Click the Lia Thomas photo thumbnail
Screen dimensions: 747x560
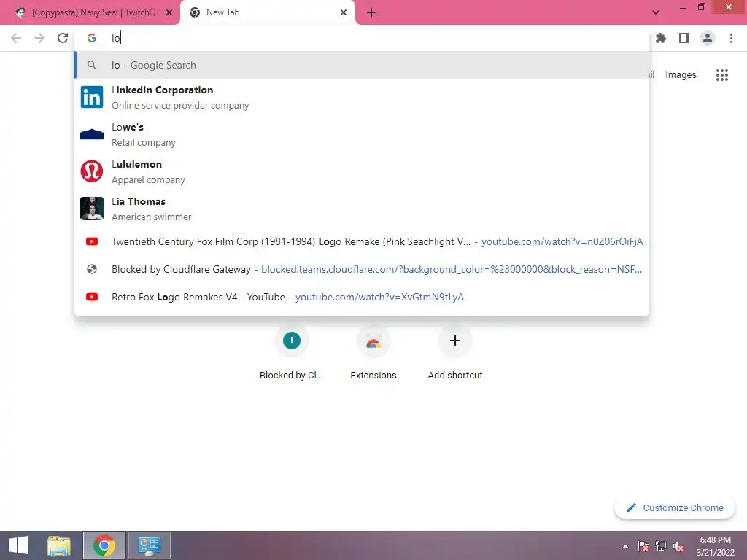[x=92, y=209]
